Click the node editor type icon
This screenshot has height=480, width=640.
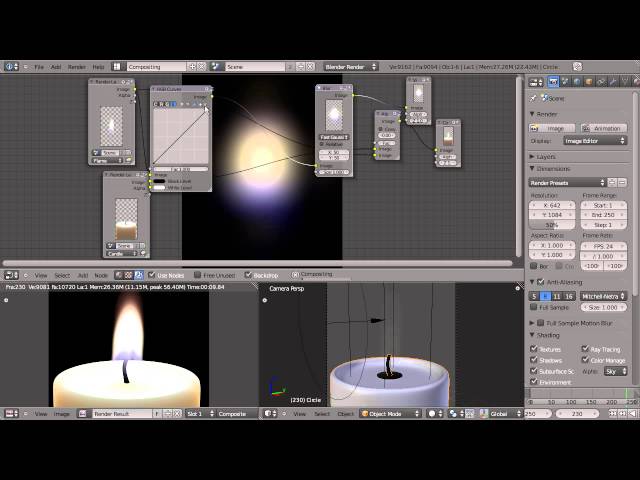click(11, 275)
